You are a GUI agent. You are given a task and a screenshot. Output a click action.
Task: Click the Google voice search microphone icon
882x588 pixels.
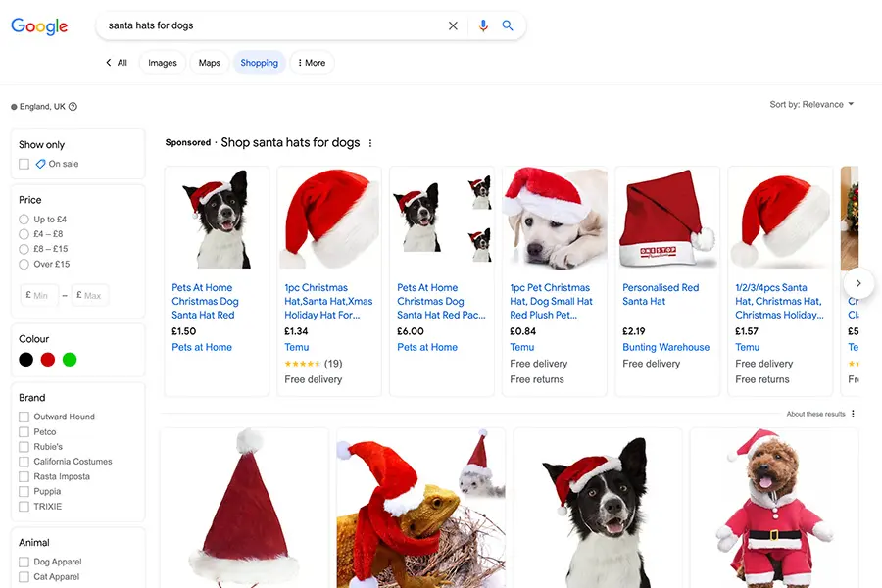[482, 25]
